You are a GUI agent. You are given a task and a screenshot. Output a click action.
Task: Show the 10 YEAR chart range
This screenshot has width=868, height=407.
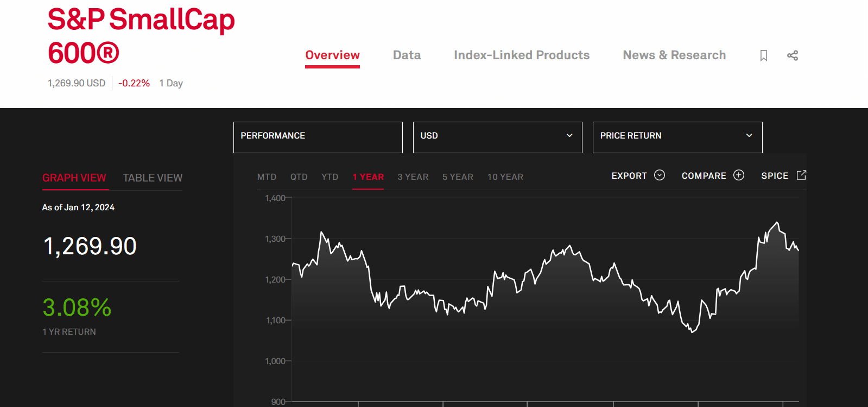point(505,177)
